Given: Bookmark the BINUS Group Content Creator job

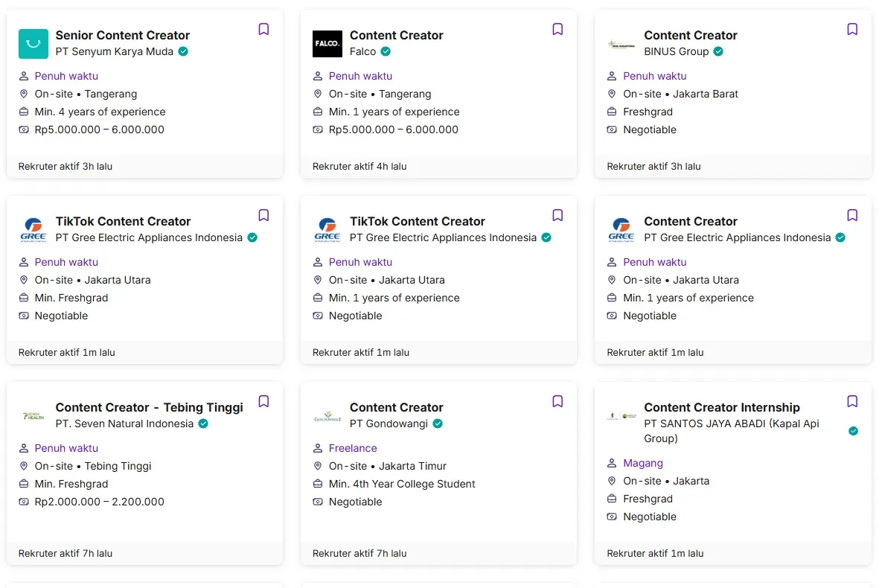Looking at the screenshot, I should [852, 30].
